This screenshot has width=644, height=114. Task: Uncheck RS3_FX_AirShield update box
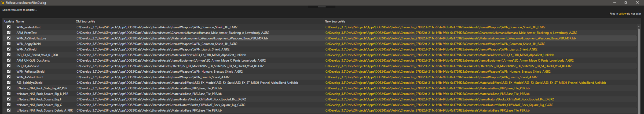(9, 66)
